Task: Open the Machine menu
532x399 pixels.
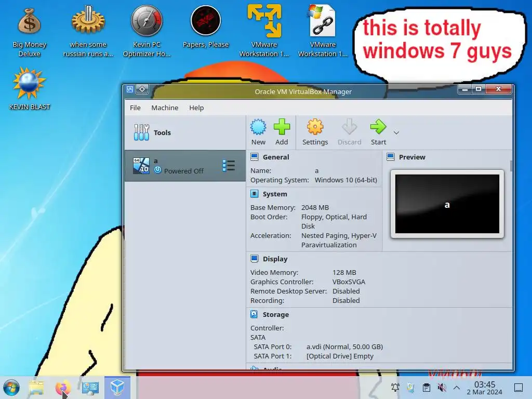Action: click(x=165, y=108)
